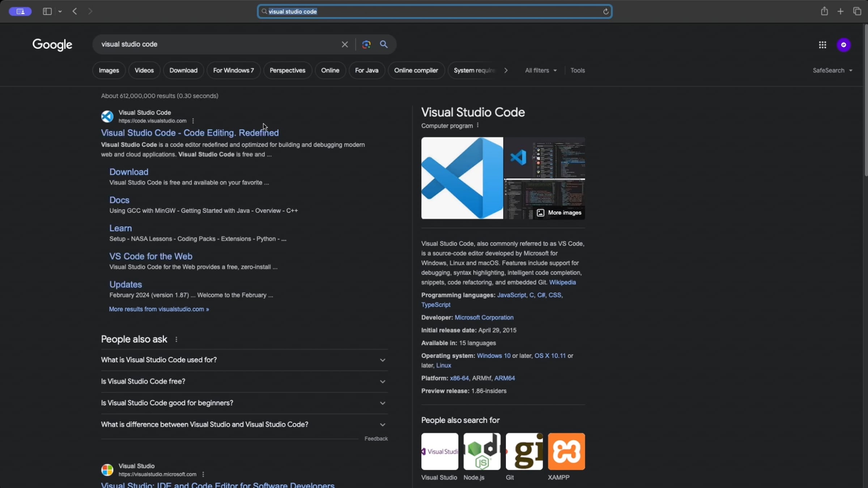Open a new Safari tab
This screenshot has width=868, height=488.
[841, 11]
